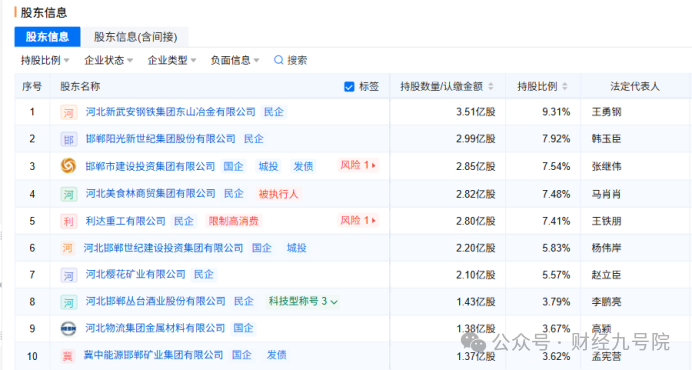692x370 pixels.
Task: Click legal representative 王勇钢
Action: 606,112
